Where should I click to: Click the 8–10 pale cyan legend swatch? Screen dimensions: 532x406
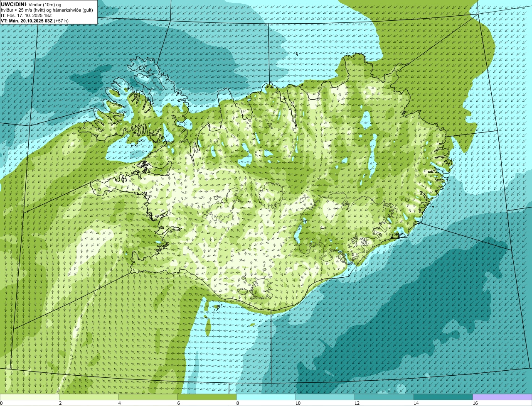pyautogui.click(x=266, y=397)
